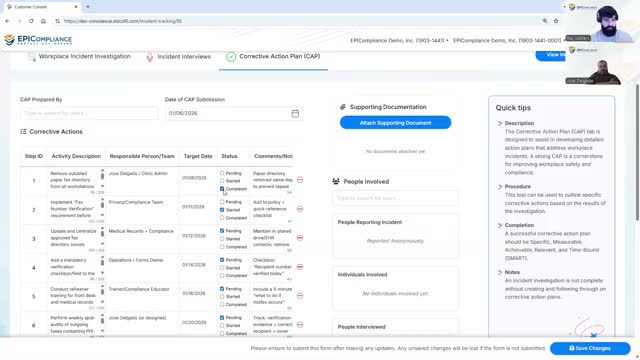Remove corrective action step 6
Viewport: 640px width, 360px height.
300,324
